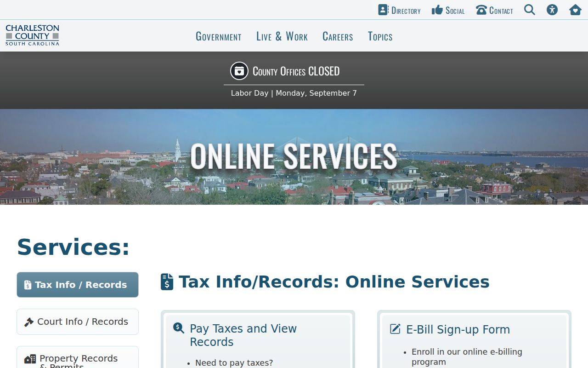The image size is (588, 368).
Task: Click the magnifier dollar icon on Pay Taxes card
Action: coord(178,328)
